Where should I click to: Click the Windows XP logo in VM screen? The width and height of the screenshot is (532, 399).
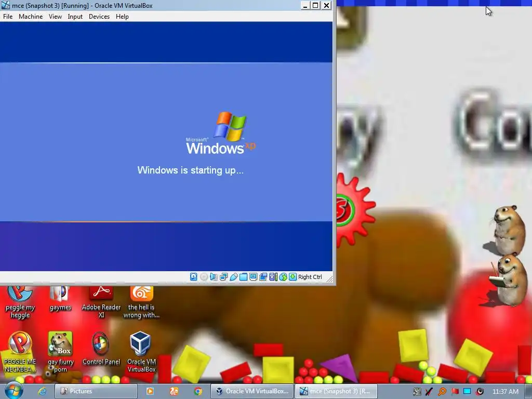tap(220, 133)
